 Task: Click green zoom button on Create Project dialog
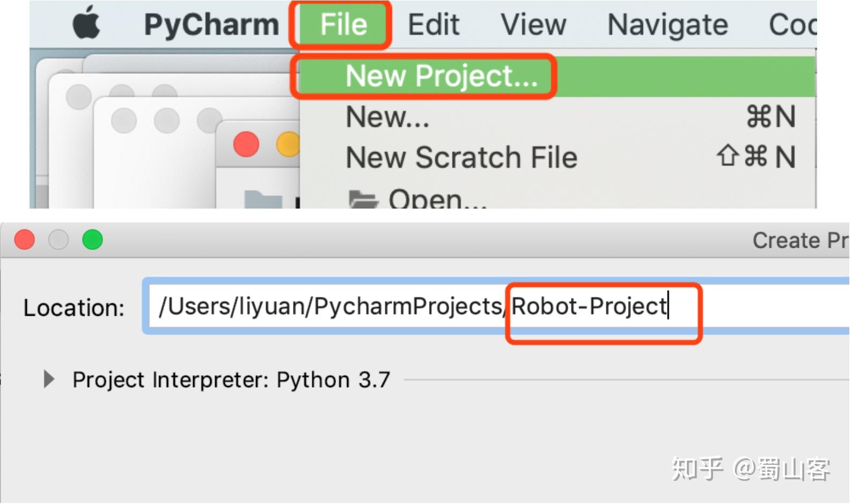click(x=92, y=240)
